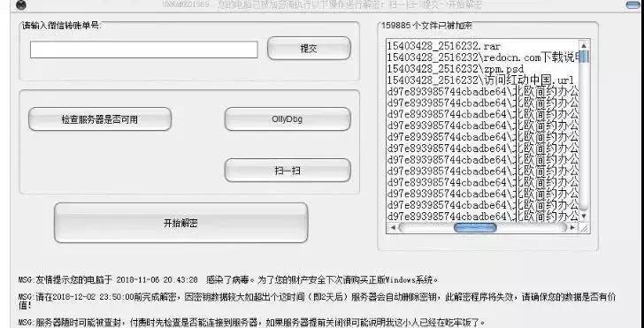Click the blue horizontal scrollbar thumb
This screenshot has height=328, width=644.
[x=475, y=227]
